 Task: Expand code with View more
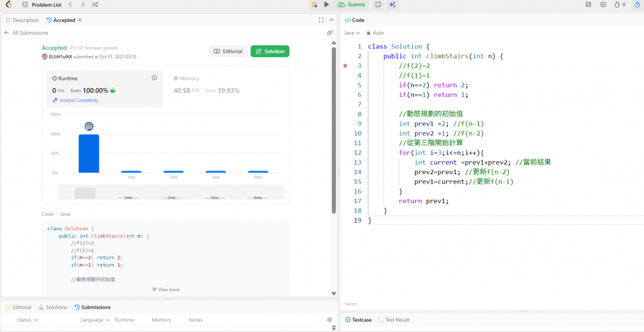click(x=165, y=289)
